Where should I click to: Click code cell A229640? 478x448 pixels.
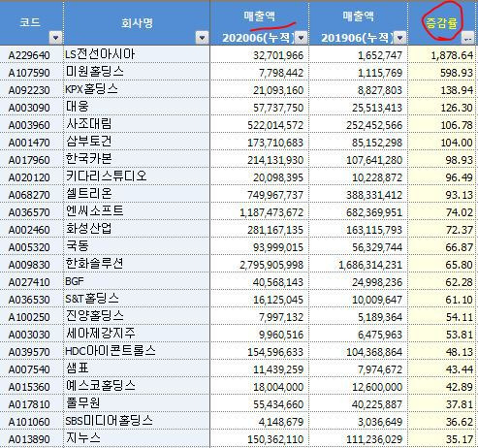tap(29, 55)
